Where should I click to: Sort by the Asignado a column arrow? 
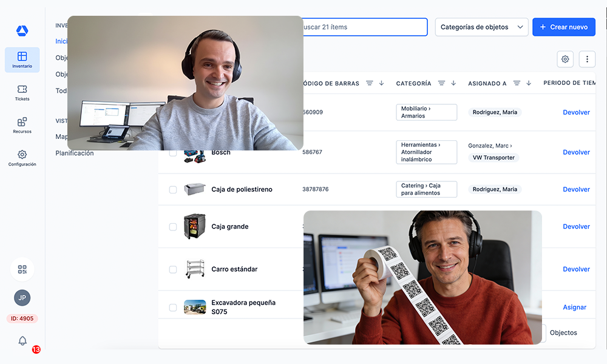tap(529, 83)
